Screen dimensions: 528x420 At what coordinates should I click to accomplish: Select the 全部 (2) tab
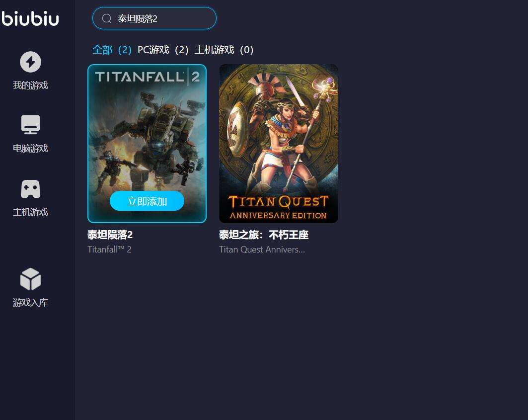pos(112,50)
